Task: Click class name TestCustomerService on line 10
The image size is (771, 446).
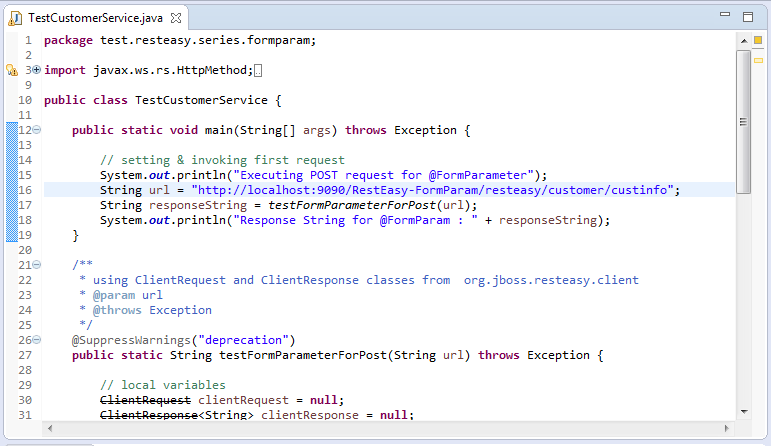Action: tap(201, 100)
